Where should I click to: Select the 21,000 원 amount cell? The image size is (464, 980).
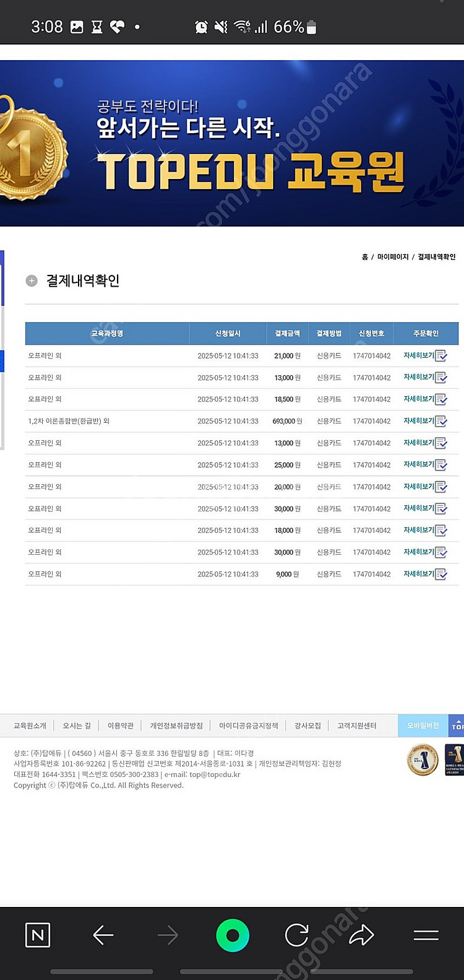(x=288, y=356)
